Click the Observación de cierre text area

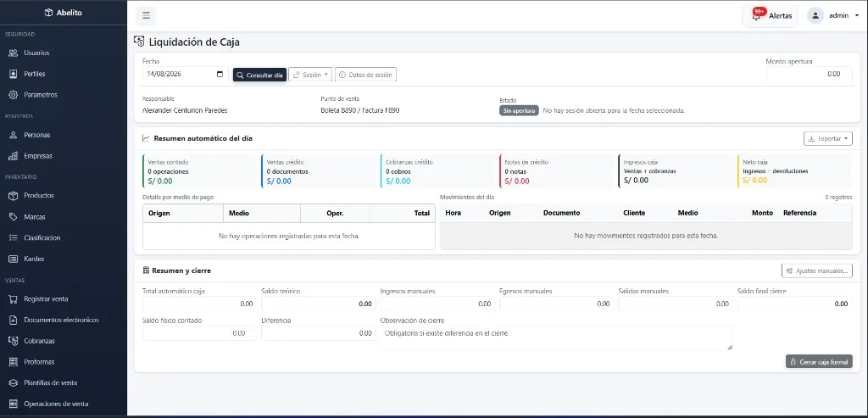(556, 338)
